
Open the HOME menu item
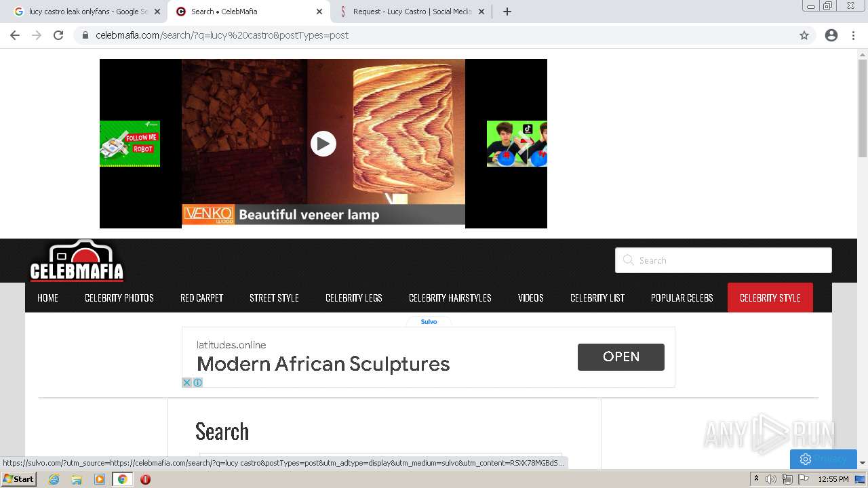coord(47,298)
